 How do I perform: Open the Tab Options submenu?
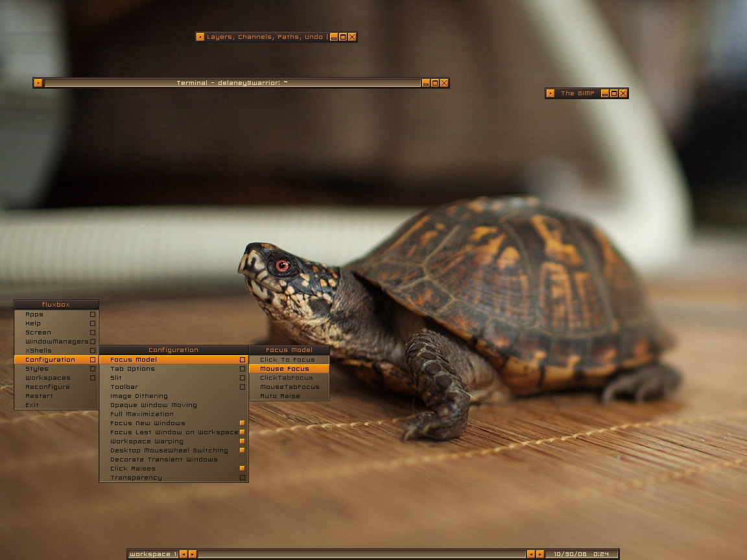coord(174,369)
